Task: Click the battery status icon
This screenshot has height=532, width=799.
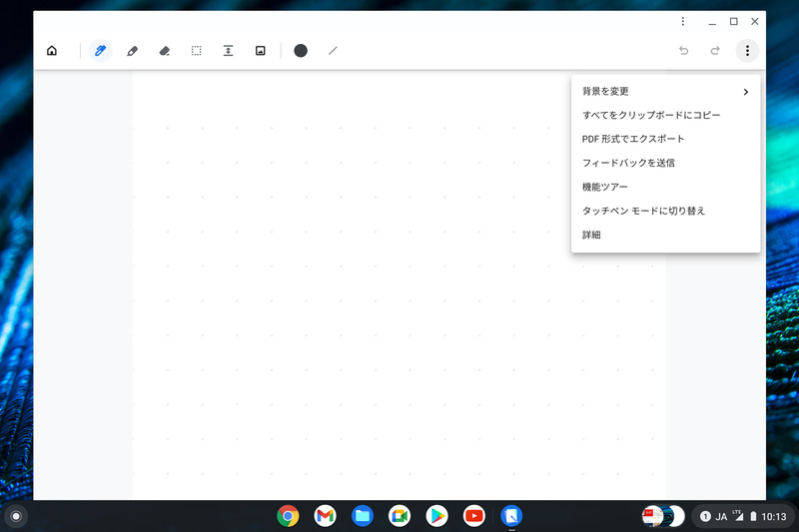Action: pos(753,516)
